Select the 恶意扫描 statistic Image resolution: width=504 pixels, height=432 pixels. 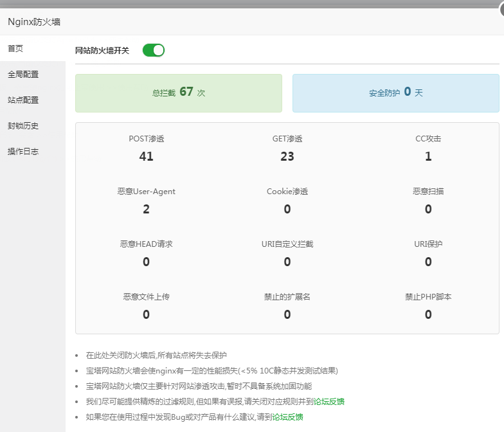pyautogui.click(x=428, y=201)
